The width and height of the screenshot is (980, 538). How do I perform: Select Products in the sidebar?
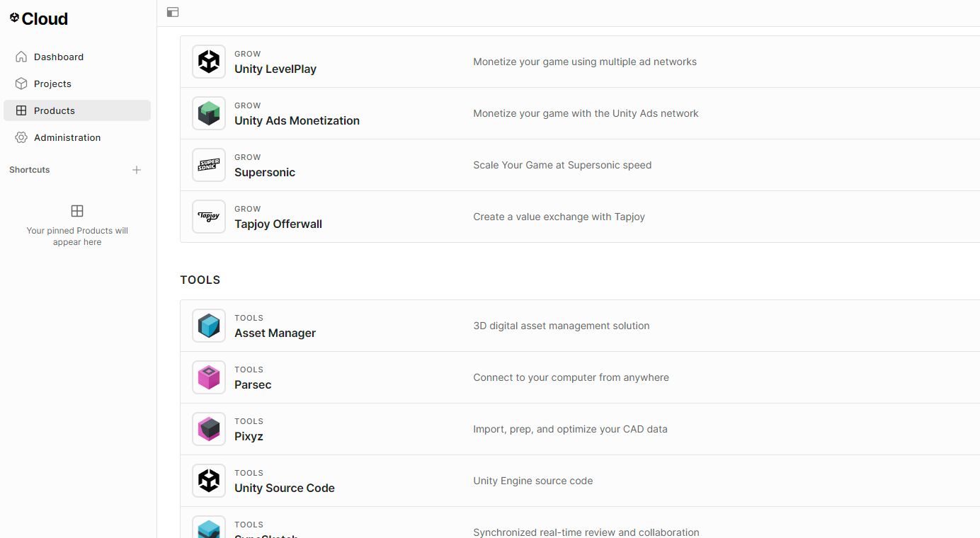coord(77,110)
